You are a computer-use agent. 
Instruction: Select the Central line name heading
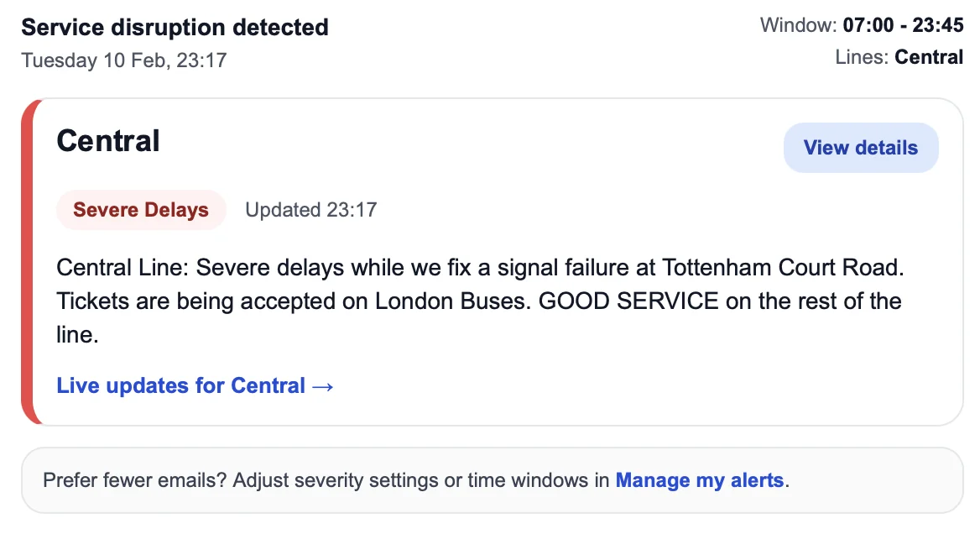click(107, 141)
